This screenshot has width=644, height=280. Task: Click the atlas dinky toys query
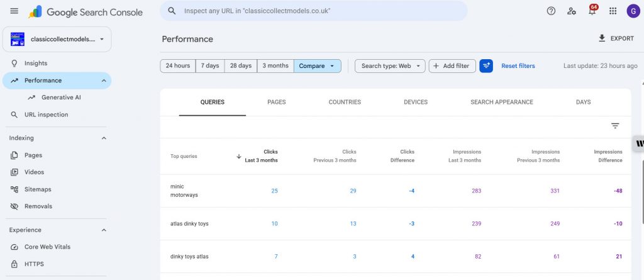[189, 223]
